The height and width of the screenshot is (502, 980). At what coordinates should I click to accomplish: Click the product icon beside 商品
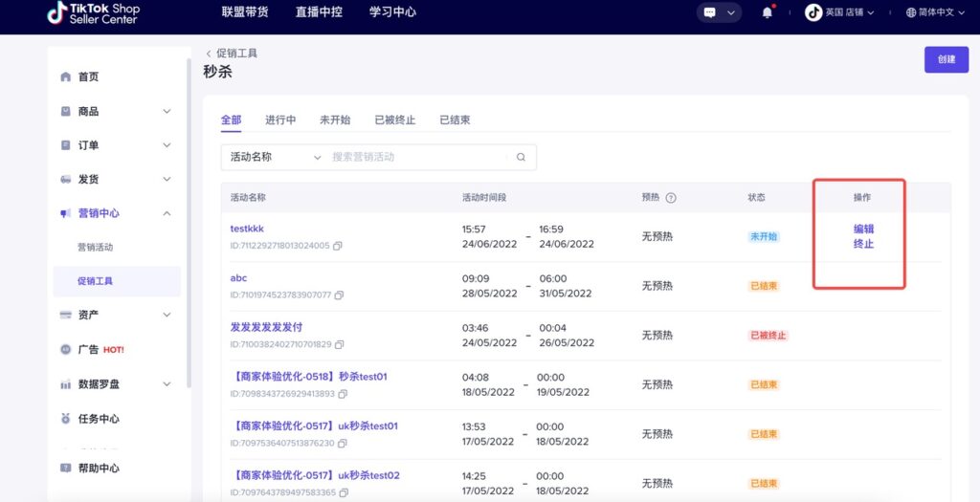click(x=66, y=111)
